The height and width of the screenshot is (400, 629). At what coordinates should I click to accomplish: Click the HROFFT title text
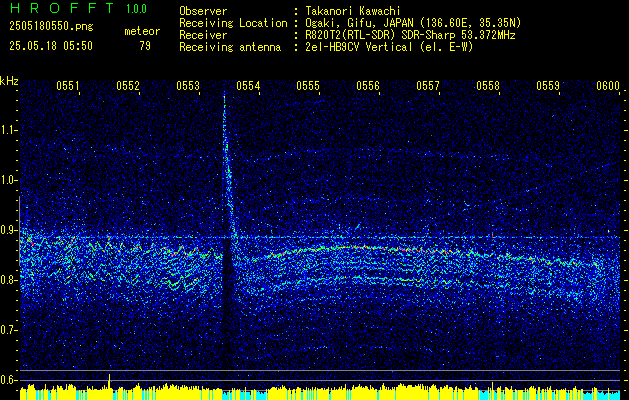point(62,8)
